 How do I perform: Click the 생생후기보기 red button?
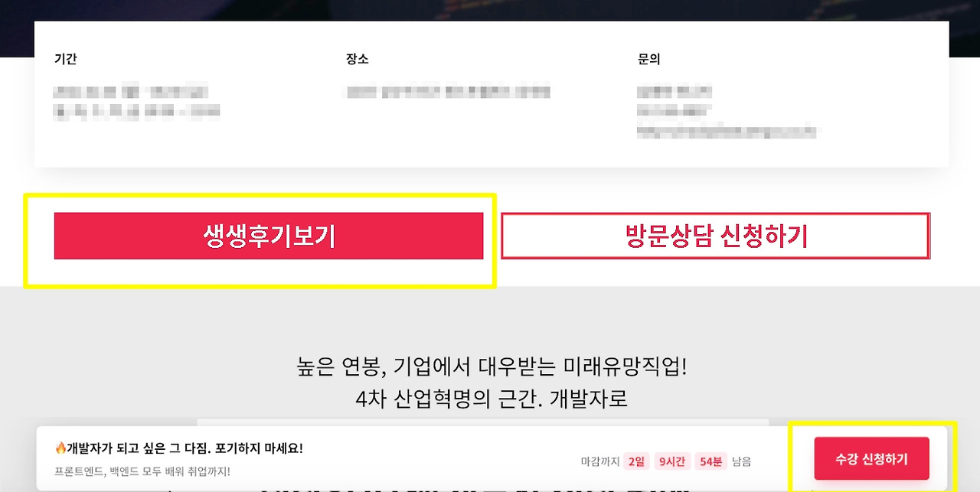(269, 236)
